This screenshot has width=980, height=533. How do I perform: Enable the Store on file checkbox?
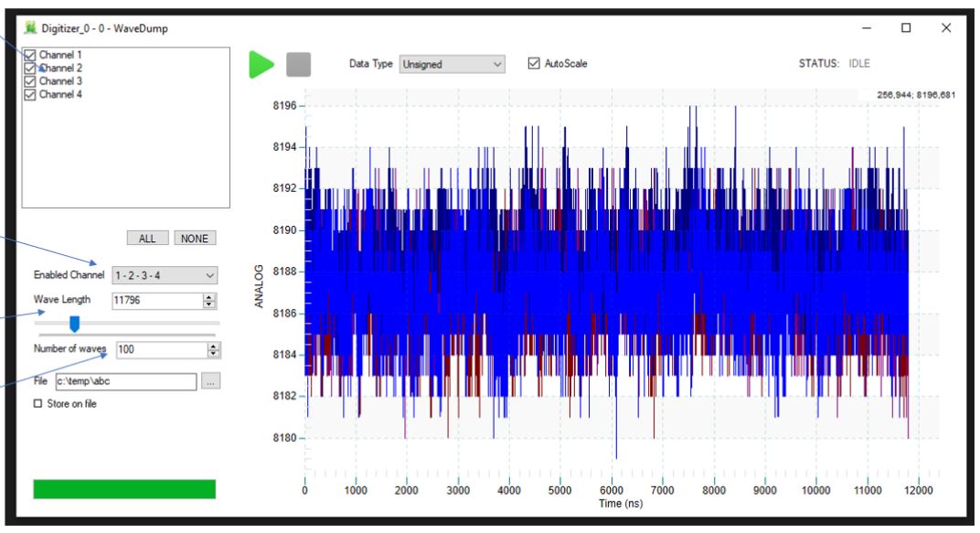(x=38, y=404)
